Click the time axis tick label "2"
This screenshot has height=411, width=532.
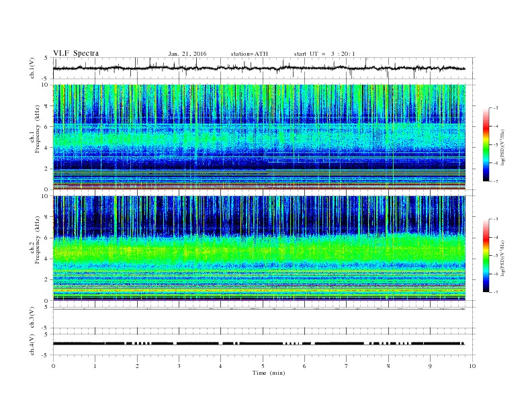click(x=137, y=366)
